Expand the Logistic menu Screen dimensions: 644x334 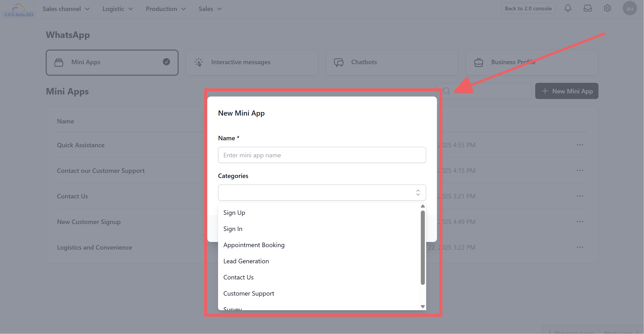tap(118, 9)
